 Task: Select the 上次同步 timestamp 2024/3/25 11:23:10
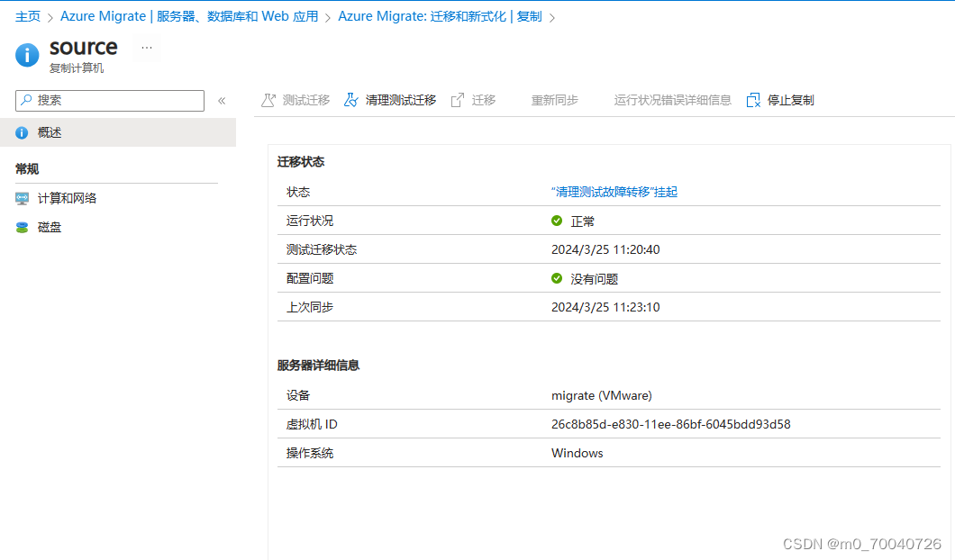[605, 307]
